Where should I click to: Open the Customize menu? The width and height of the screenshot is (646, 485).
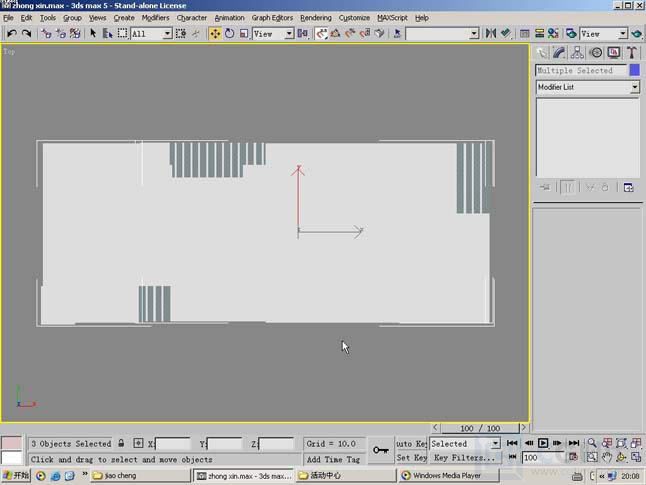(354, 18)
